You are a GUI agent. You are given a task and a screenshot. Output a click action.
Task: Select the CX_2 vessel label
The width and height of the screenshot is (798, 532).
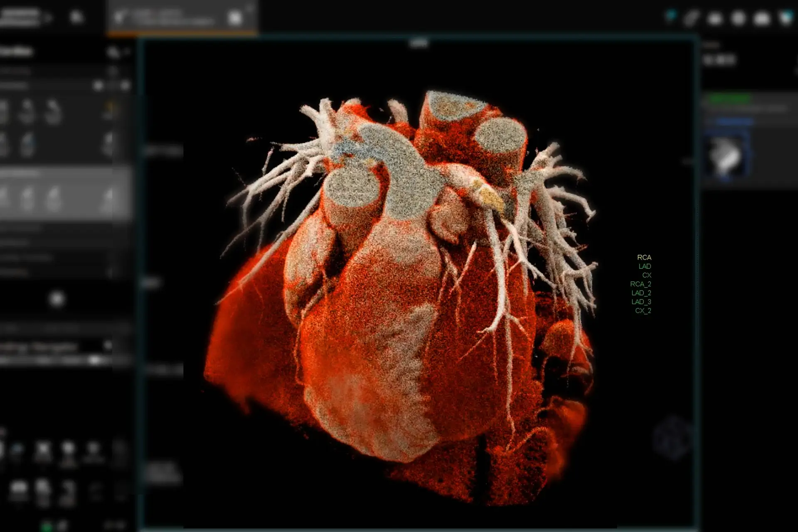point(643,310)
